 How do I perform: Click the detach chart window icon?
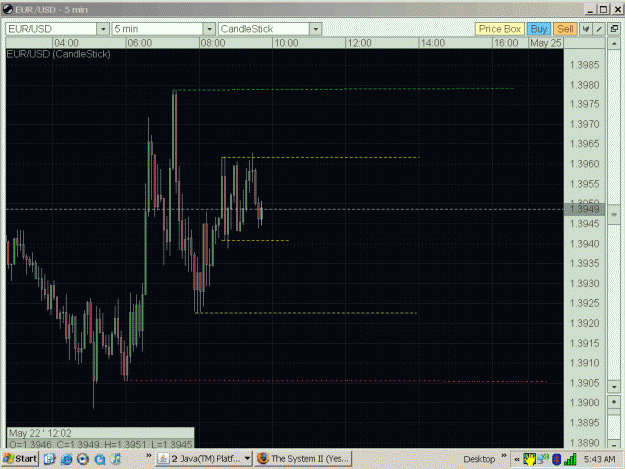point(614,29)
